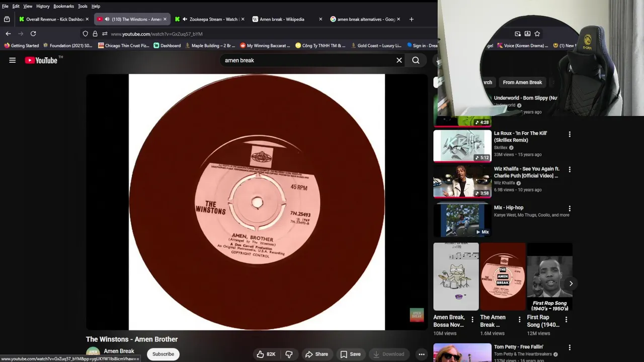Open the Help menu
The image size is (644, 362).
[x=96, y=6]
